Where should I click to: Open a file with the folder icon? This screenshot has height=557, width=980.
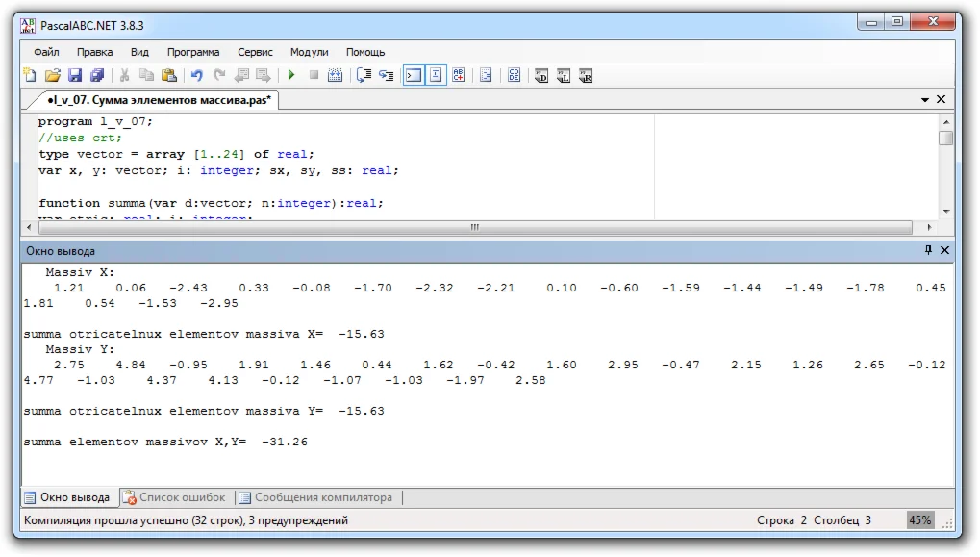click(x=53, y=75)
